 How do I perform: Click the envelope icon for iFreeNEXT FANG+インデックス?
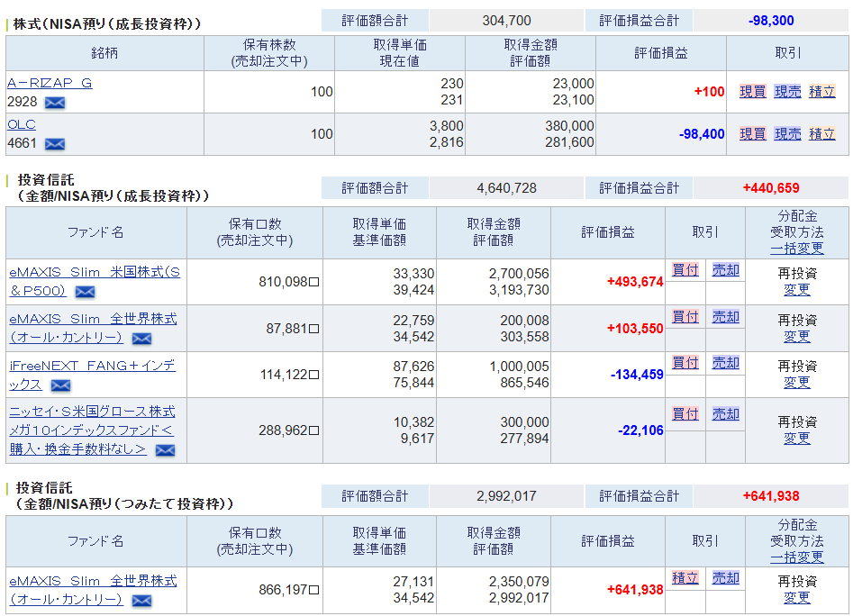pos(60,385)
